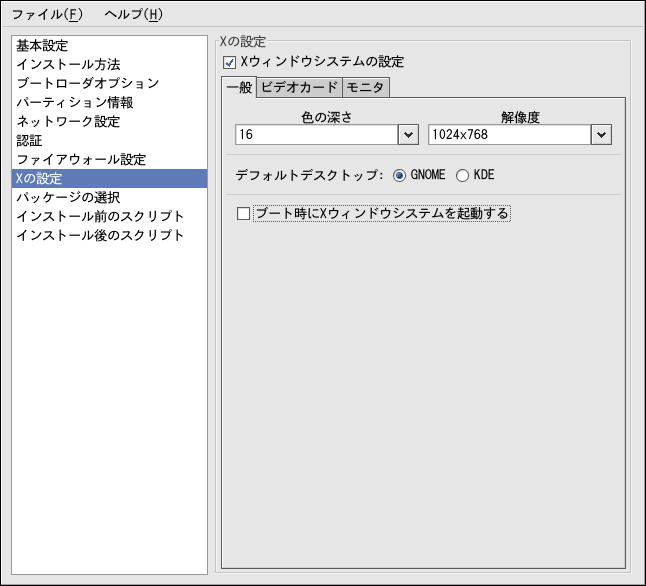The width and height of the screenshot is (646, 586).
Task: Open パッケージの選択 section
Action: coord(68,198)
